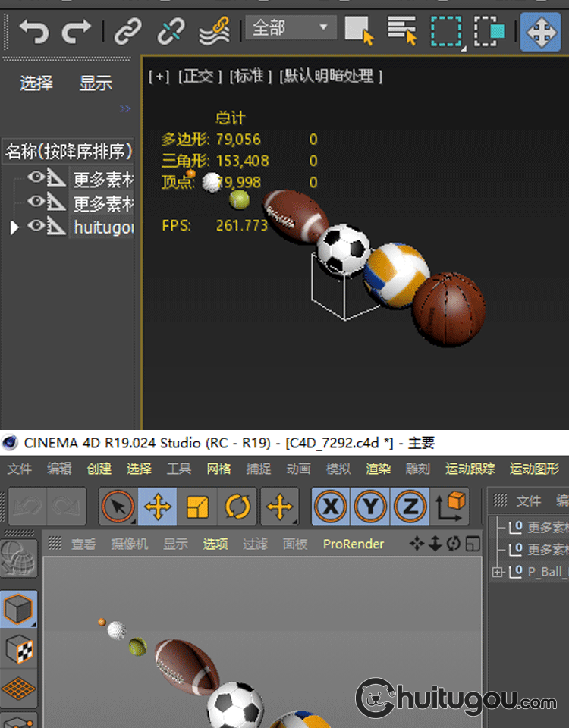Click the [正交] viewport label
This screenshot has height=728, width=569.
[x=200, y=76]
